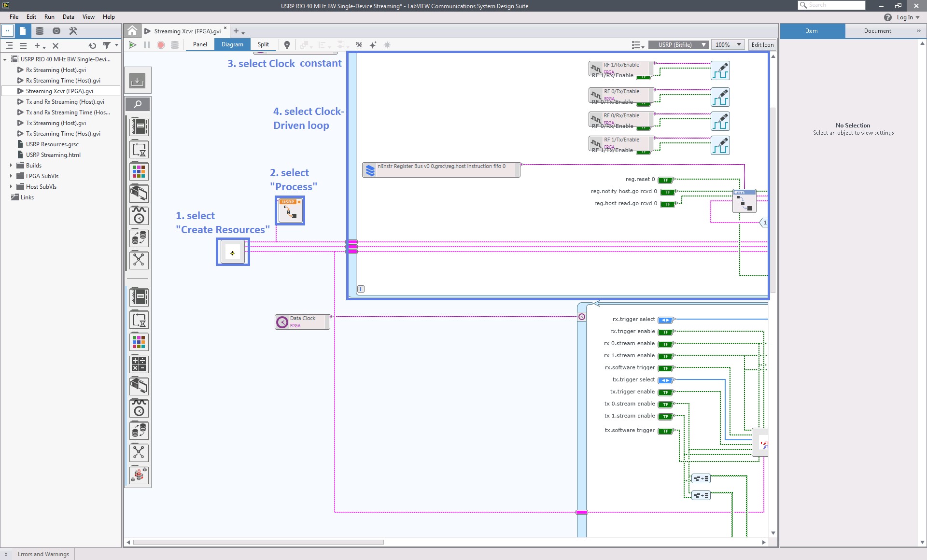927x560 pixels.
Task: Toggle the project filter funnel
Action: [107, 46]
